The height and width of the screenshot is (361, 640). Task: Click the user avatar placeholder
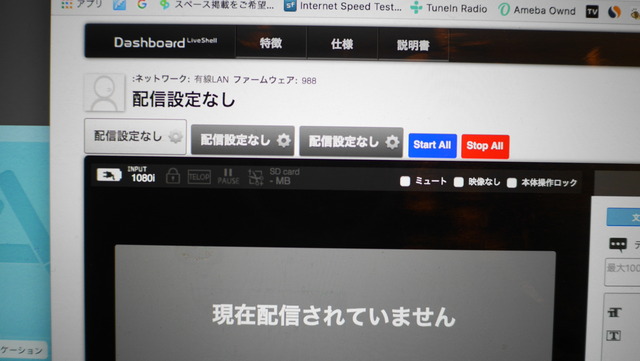click(x=104, y=93)
